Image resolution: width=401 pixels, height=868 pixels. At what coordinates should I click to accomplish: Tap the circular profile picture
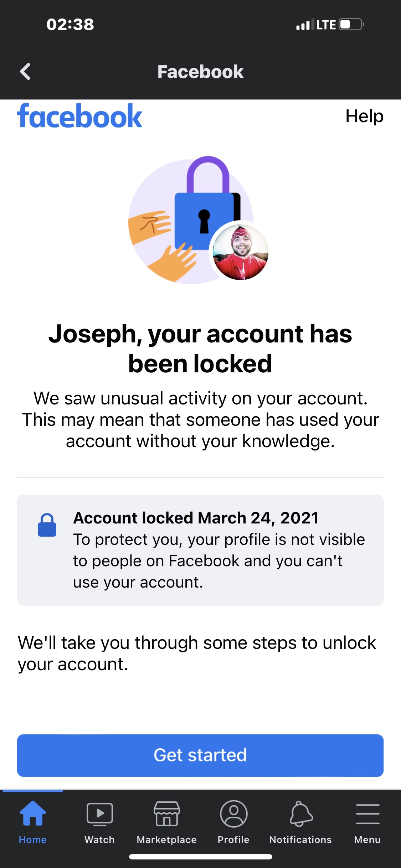[240, 252]
